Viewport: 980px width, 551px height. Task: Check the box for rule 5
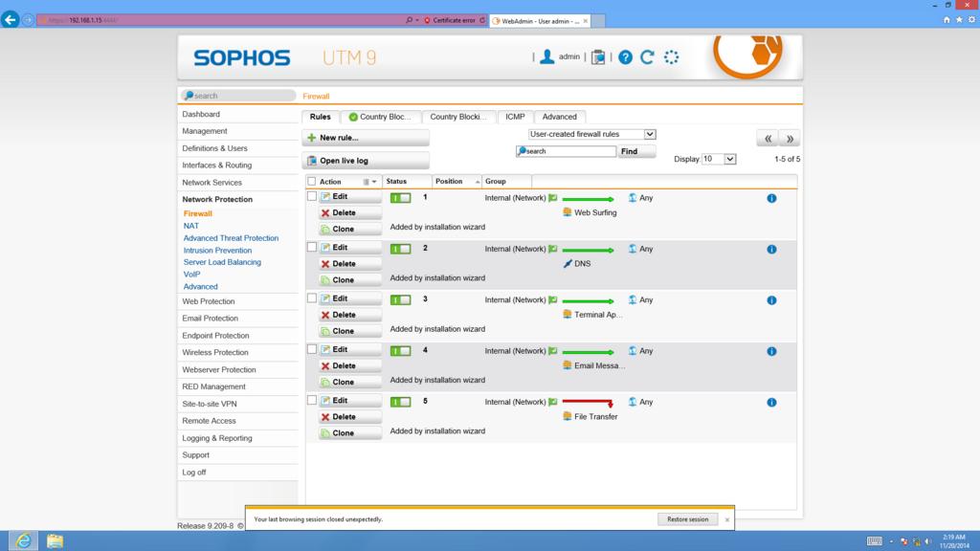click(x=312, y=401)
